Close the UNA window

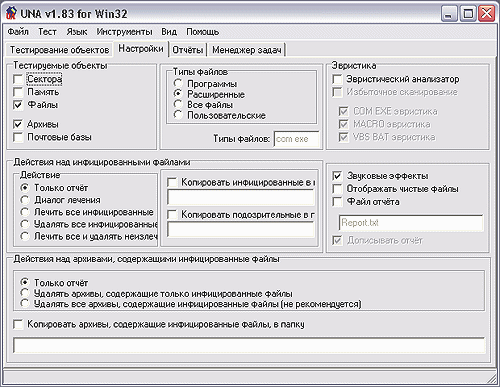tap(487, 14)
